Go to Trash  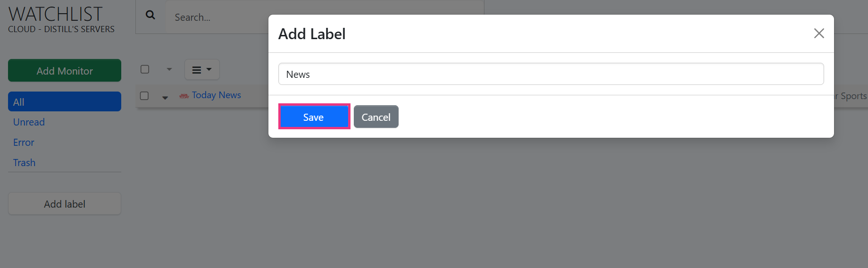25,163
